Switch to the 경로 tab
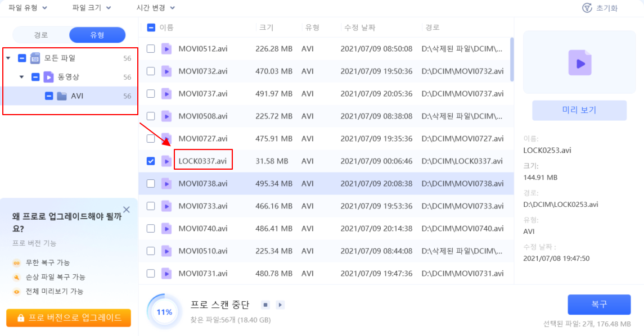The width and height of the screenshot is (644, 336). point(41,35)
